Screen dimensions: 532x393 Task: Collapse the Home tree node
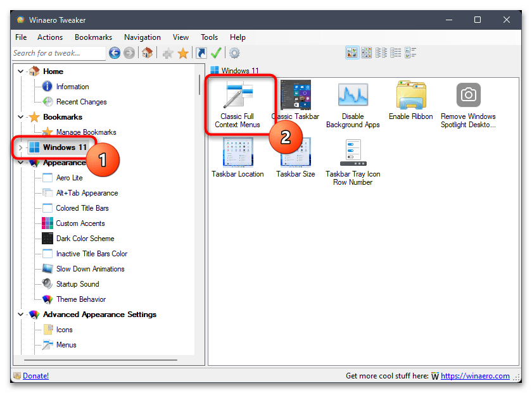pyautogui.click(x=20, y=72)
